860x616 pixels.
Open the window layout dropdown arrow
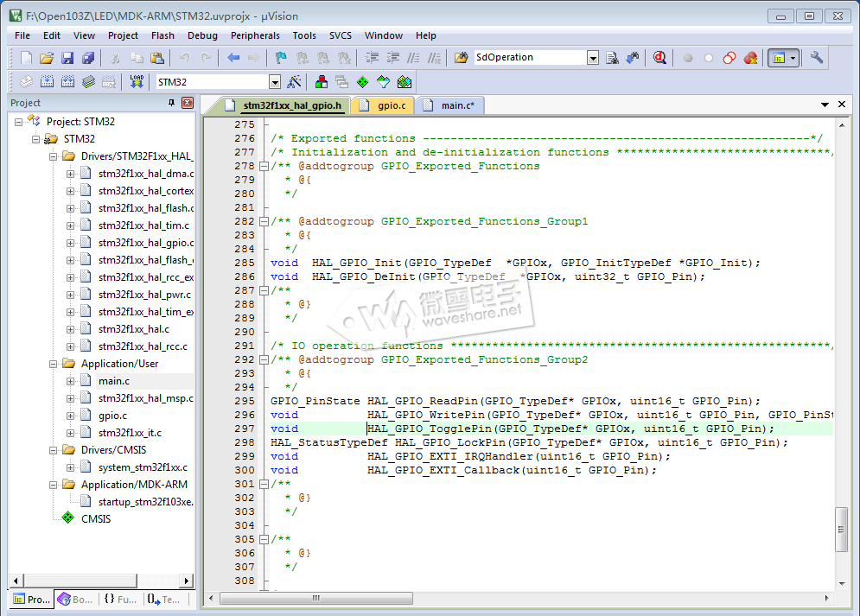click(x=793, y=58)
